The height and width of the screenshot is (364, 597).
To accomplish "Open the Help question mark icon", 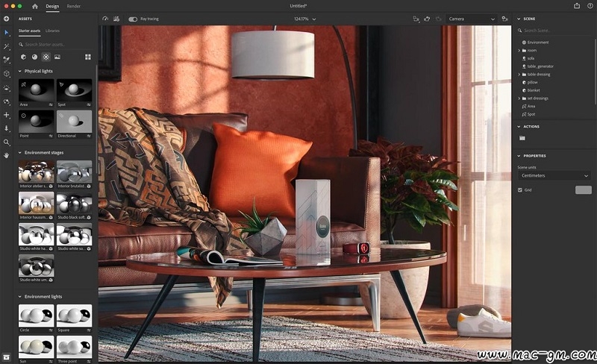I will [590, 6].
